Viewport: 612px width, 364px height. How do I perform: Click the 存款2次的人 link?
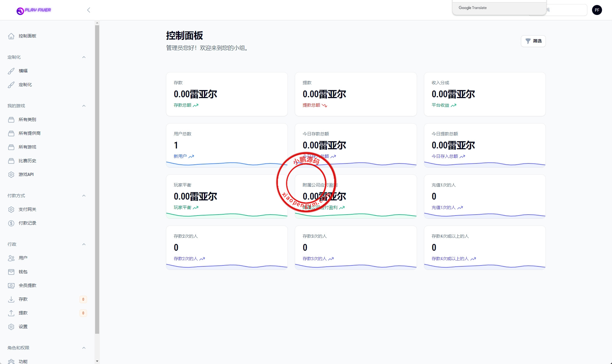(186, 259)
